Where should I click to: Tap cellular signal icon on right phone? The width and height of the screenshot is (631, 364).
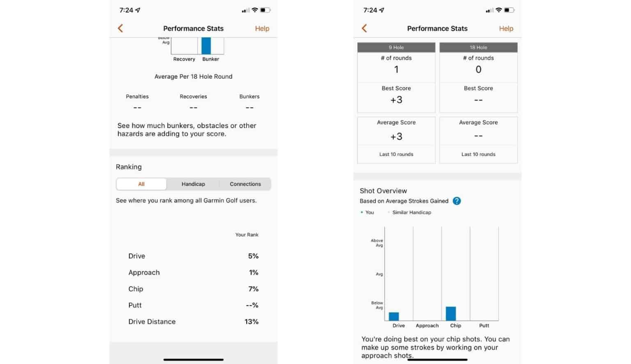(x=489, y=11)
